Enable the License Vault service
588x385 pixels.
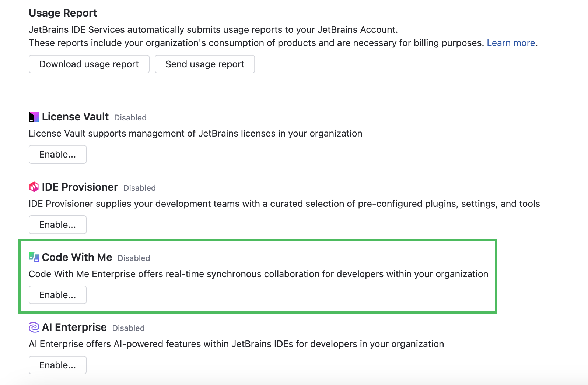point(57,154)
